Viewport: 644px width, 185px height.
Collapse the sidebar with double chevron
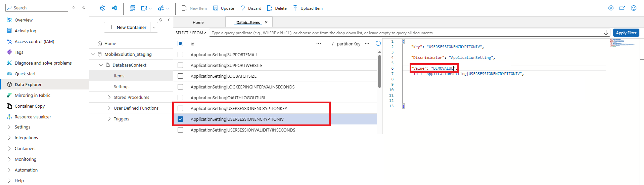click(x=84, y=8)
